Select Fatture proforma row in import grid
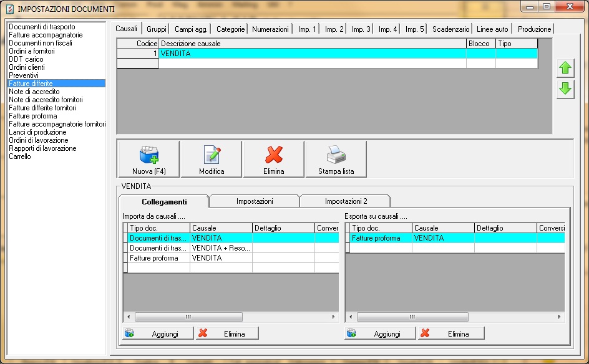589x364 pixels. [x=231, y=258]
